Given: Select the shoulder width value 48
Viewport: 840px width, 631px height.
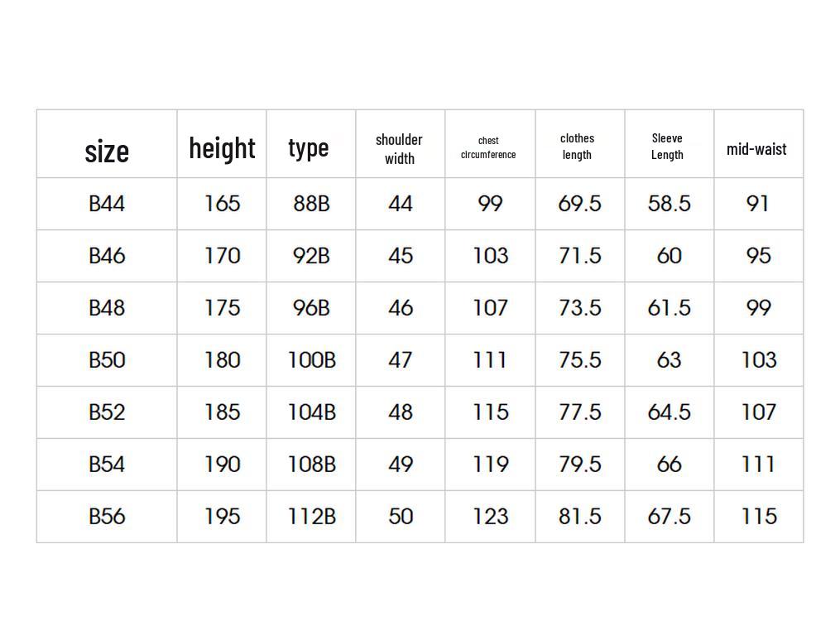Looking at the screenshot, I should tap(401, 412).
